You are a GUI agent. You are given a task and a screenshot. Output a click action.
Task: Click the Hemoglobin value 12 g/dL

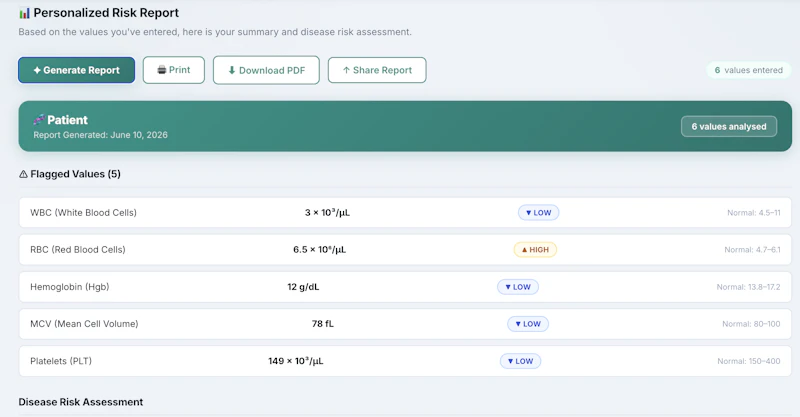(x=303, y=287)
